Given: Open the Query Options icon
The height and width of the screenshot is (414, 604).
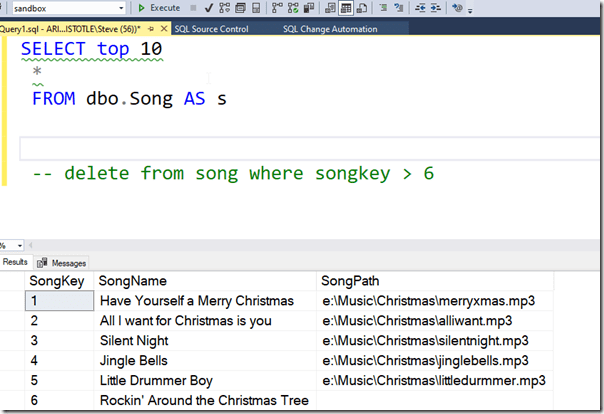Looking at the screenshot, I should coord(240,8).
